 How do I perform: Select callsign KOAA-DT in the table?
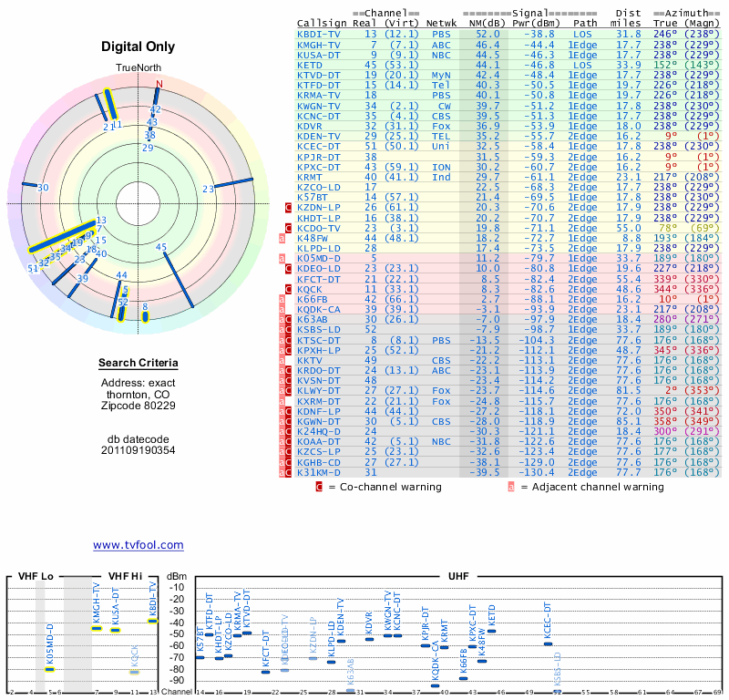(x=318, y=442)
